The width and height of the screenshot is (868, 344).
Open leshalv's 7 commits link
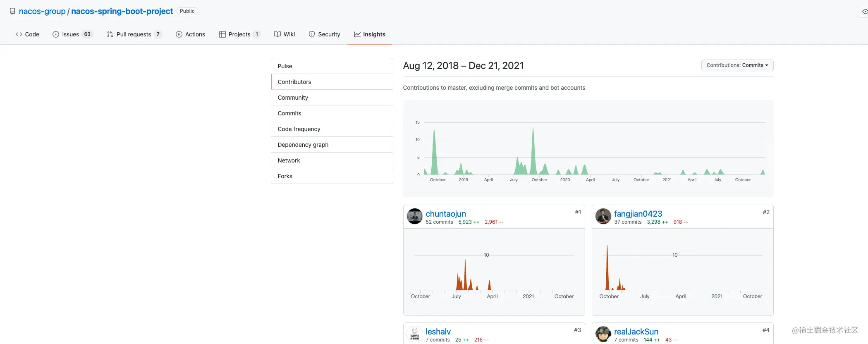438,340
